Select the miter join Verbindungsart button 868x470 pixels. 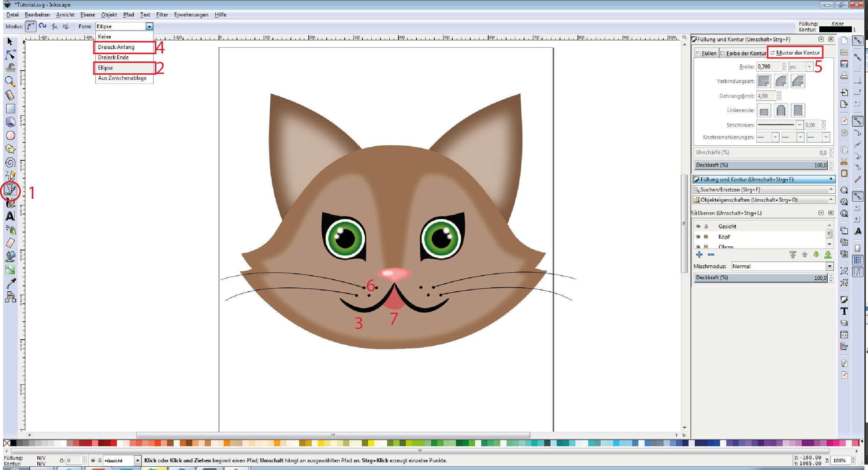tap(764, 81)
